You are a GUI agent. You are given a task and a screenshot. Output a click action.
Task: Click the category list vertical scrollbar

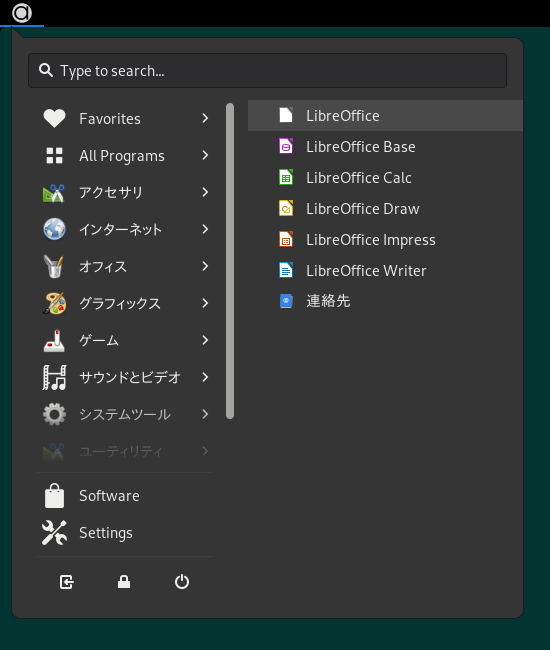click(x=230, y=261)
